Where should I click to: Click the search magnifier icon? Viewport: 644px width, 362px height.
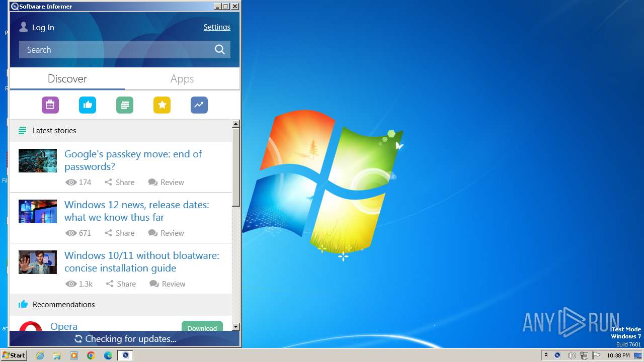point(220,49)
